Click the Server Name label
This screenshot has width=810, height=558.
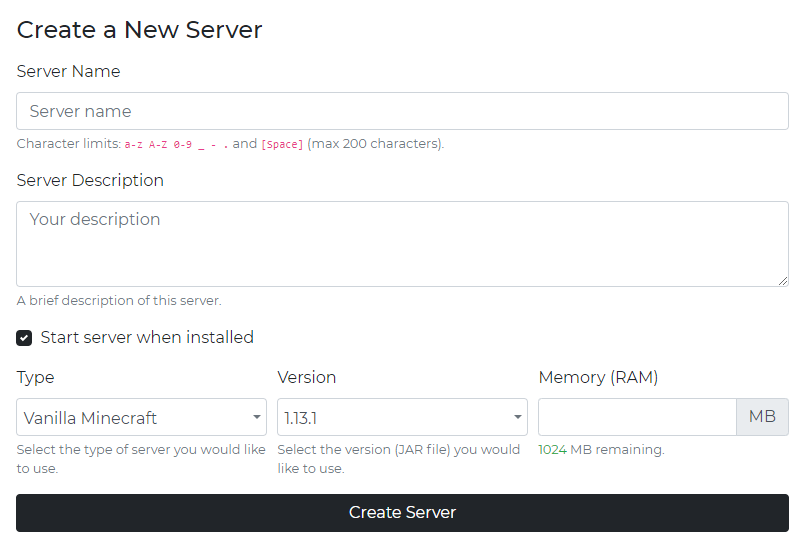pos(68,72)
